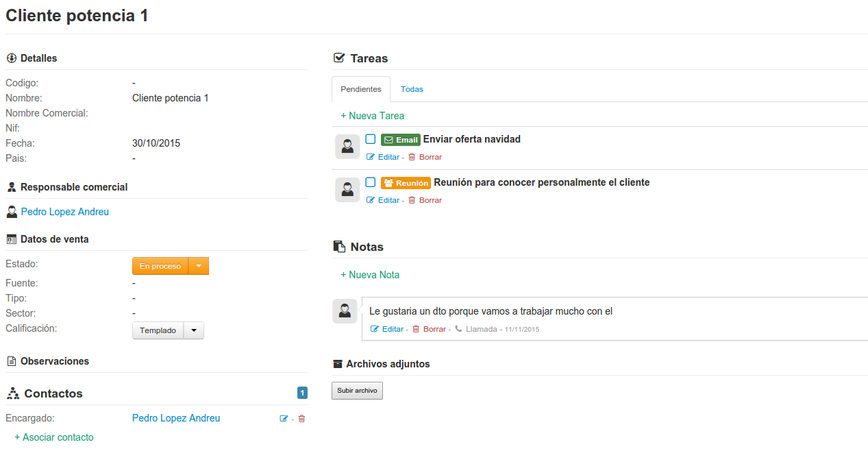Click the Encargado label
Image resolution: width=868 pixels, height=451 pixels.
30,418
